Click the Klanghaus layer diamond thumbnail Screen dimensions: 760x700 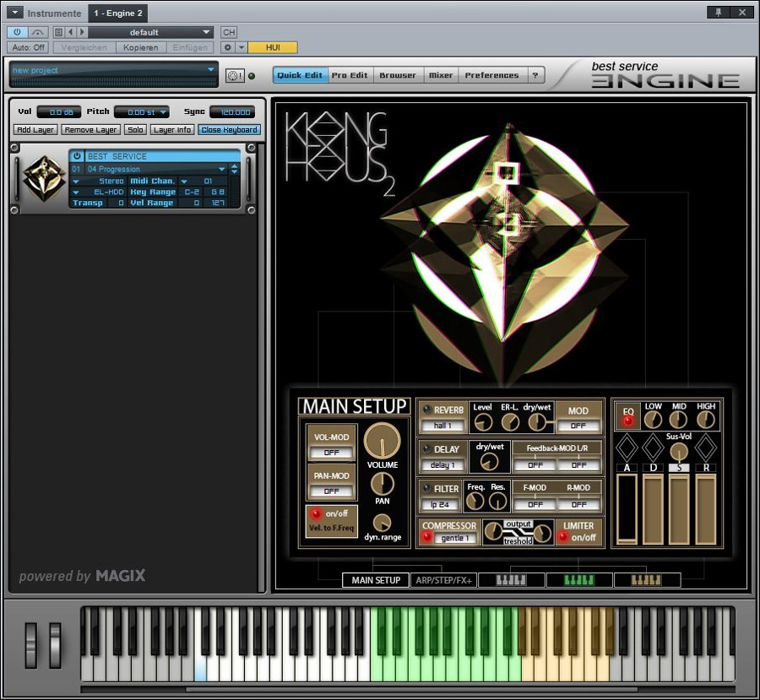[x=45, y=179]
